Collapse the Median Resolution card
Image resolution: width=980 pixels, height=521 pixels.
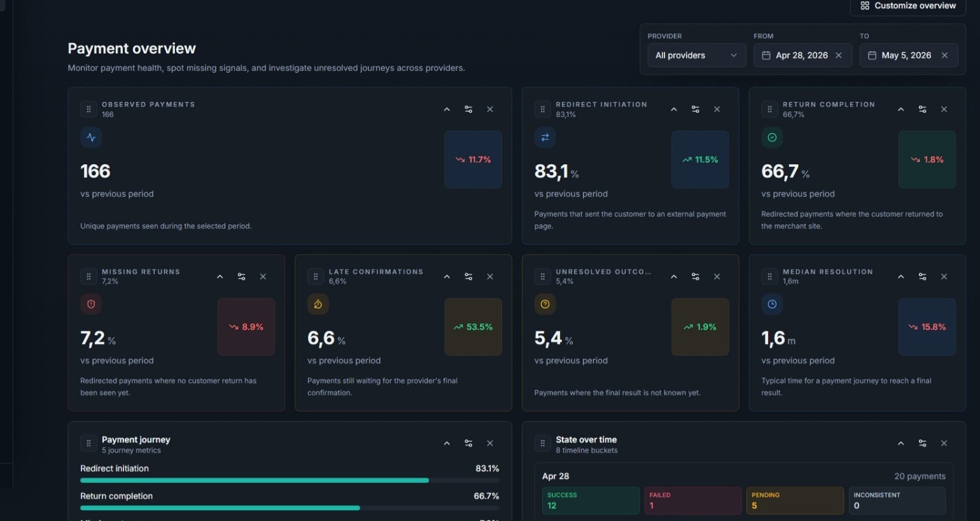pyautogui.click(x=901, y=276)
